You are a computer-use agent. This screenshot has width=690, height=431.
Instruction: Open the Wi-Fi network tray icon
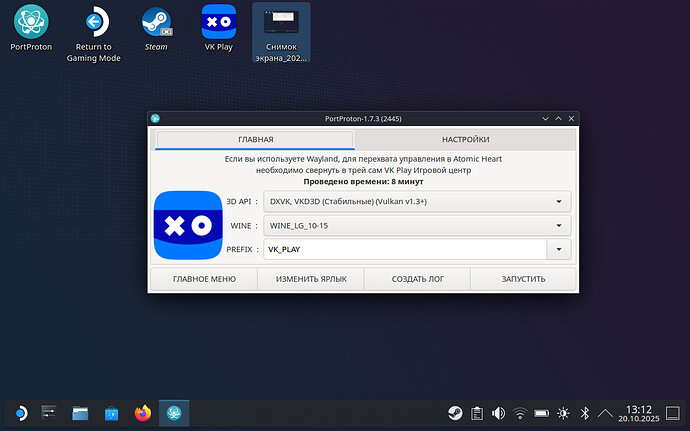[x=520, y=412]
